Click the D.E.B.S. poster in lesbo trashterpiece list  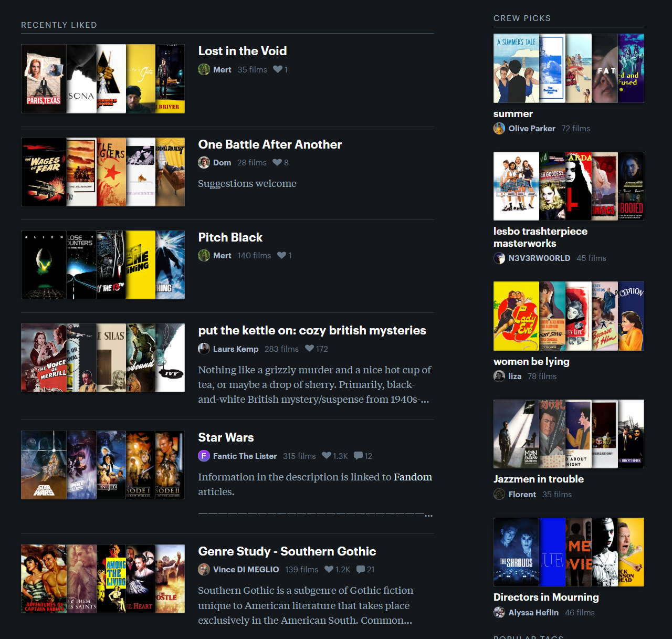516,186
